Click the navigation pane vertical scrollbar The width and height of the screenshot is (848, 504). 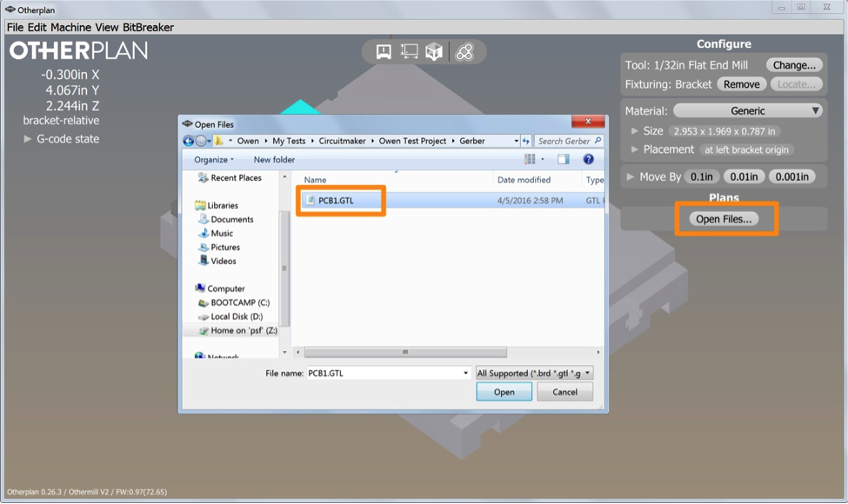pos(284,269)
